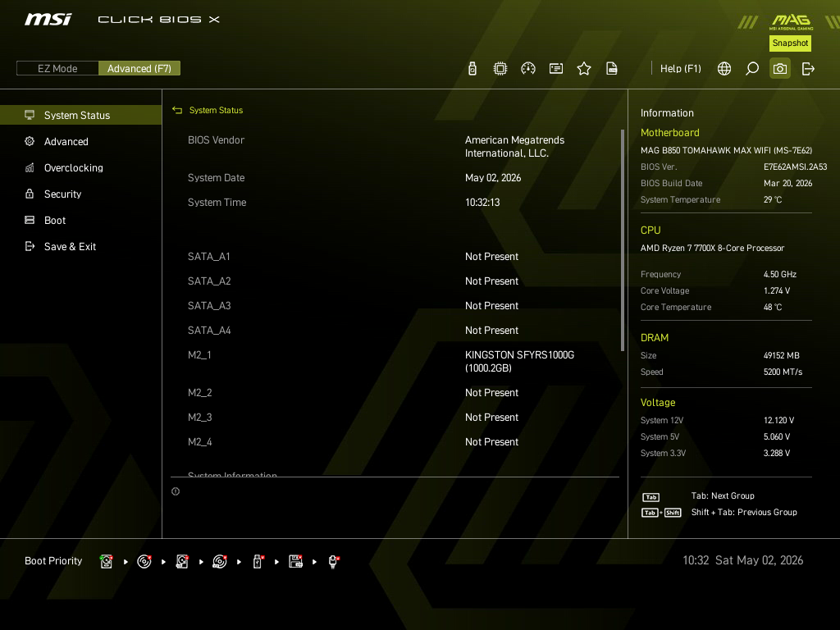Click American Megatrends International, LLC. value
This screenshot has height=630, width=840.
click(x=514, y=147)
